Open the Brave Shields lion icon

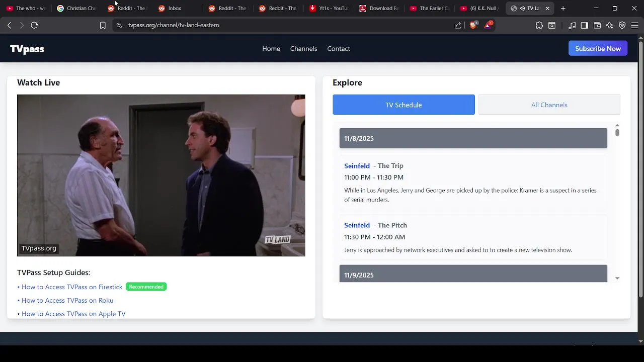point(473,25)
